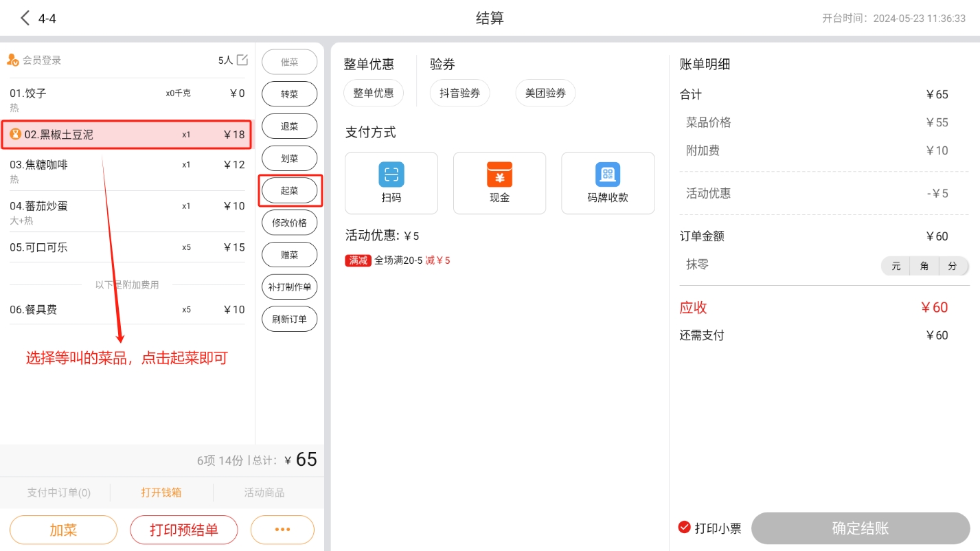Toggle the 打印小票 checkbox
The image size is (980, 551).
[684, 528]
